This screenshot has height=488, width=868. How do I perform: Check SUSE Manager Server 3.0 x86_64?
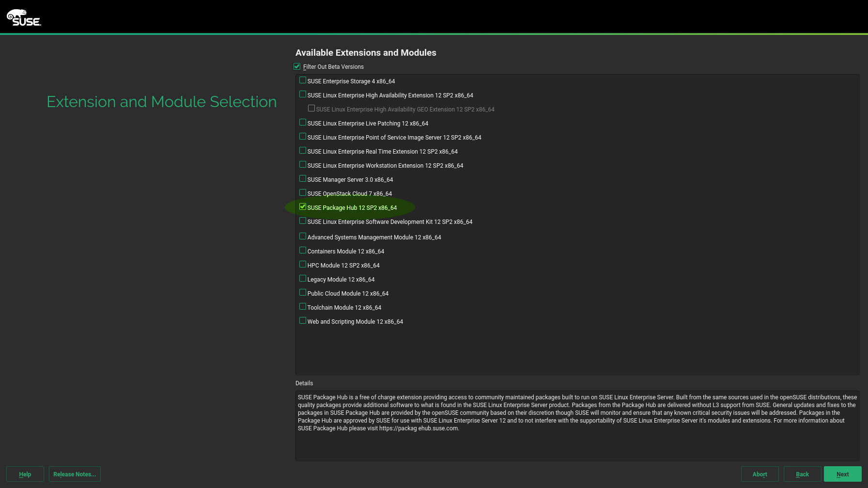tap(303, 179)
